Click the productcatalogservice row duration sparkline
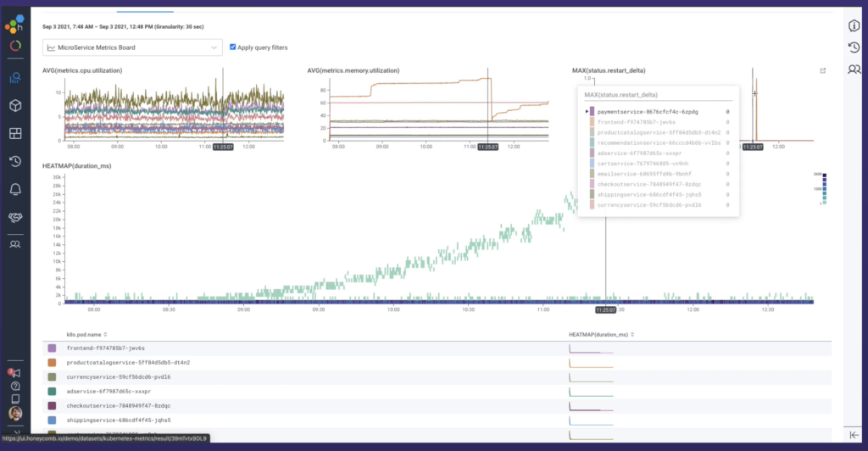The width and height of the screenshot is (868, 451). tap(591, 363)
